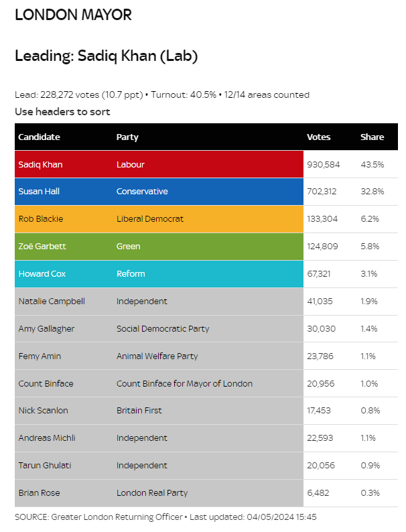The width and height of the screenshot is (406, 532).
Task: Click the Reform party cell
Action: [131, 274]
